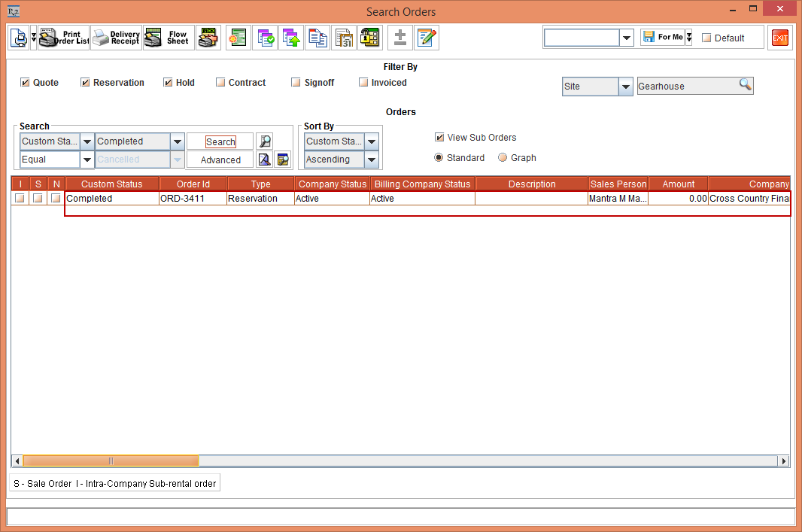Click the plus-minus toolbar icon
802x532 pixels.
(400, 38)
